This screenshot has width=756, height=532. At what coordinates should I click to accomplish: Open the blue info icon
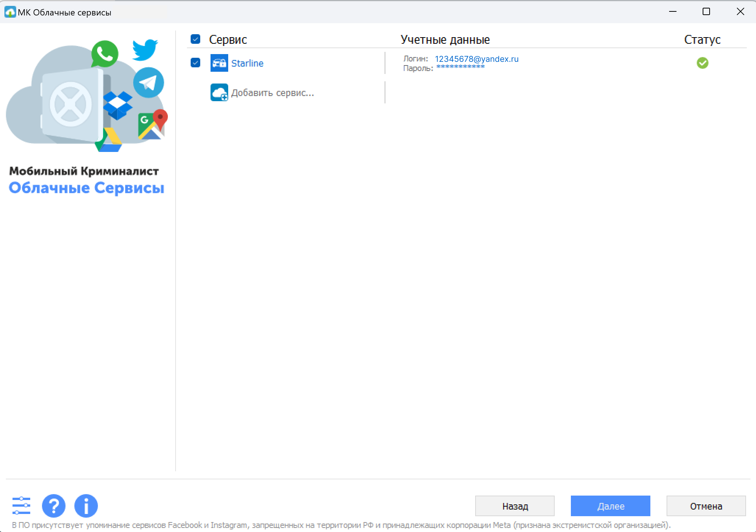coord(86,506)
